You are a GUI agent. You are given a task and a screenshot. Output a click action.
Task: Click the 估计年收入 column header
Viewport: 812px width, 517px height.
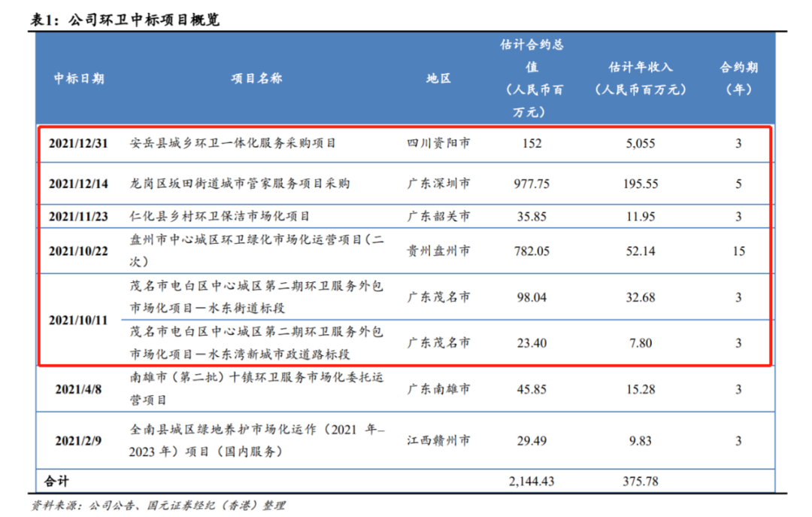click(641, 78)
